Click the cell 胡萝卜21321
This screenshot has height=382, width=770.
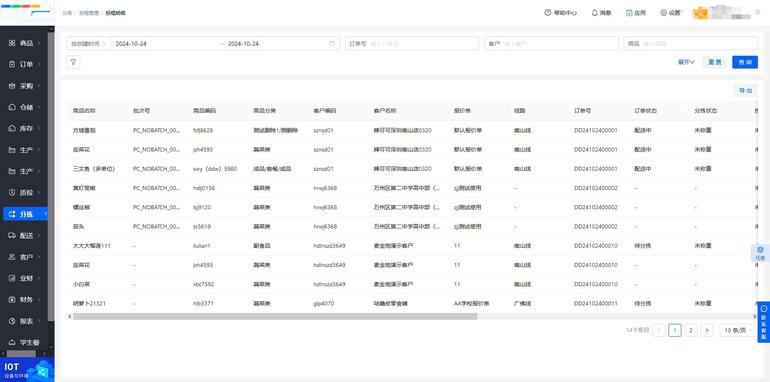(89, 303)
